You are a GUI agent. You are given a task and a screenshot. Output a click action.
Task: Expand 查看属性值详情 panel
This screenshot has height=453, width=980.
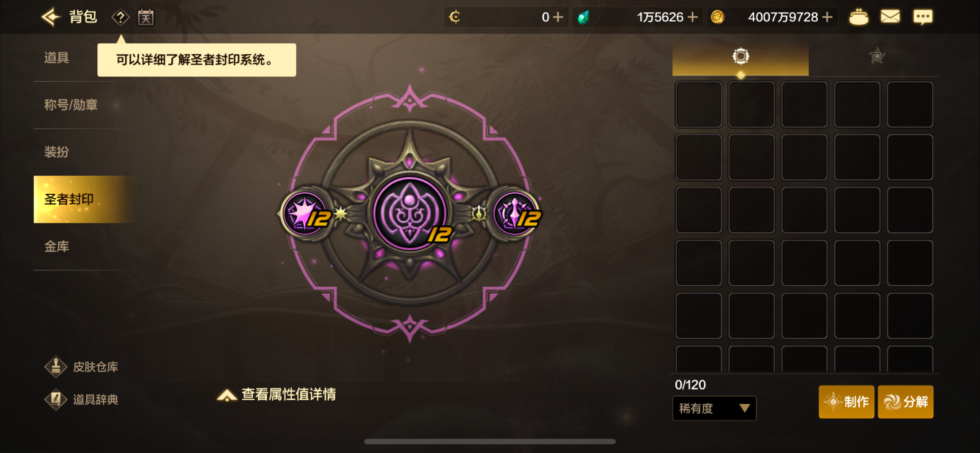click(277, 395)
